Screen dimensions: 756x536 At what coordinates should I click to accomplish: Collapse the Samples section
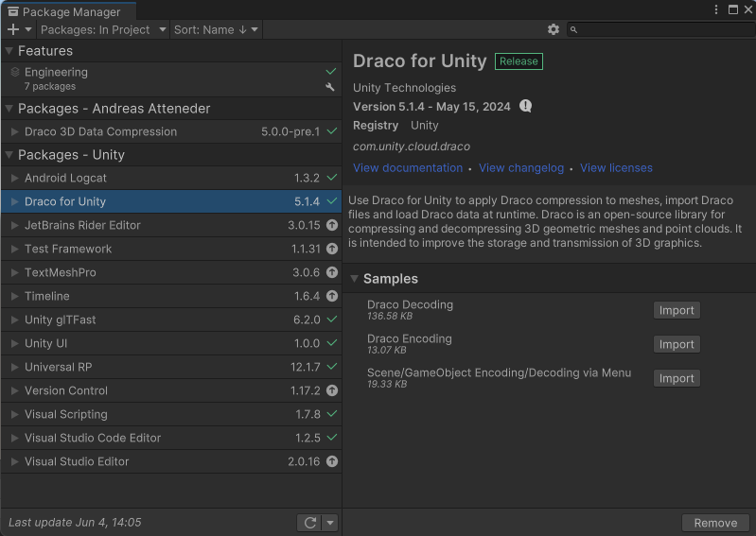pyautogui.click(x=355, y=279)
